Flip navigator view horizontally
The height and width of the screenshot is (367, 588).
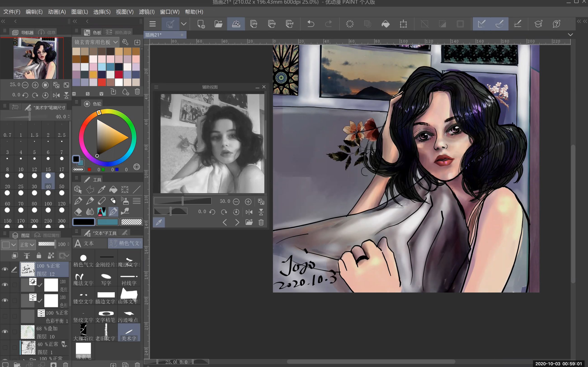point(56,95)
